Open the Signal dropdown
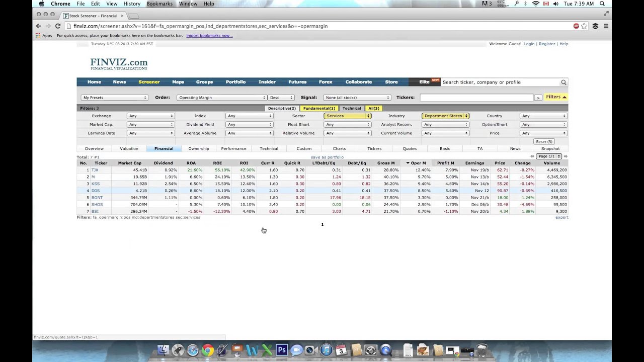 pos(357,98)
